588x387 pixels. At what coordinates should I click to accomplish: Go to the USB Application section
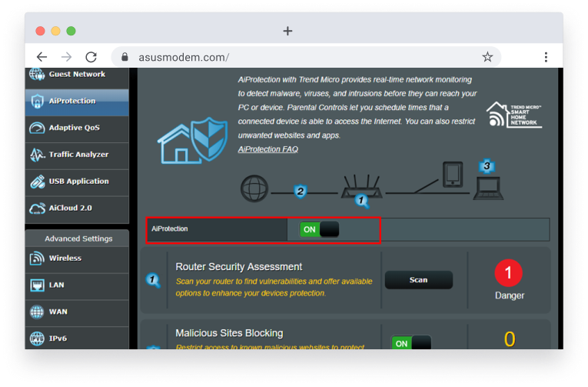[x=77, y=182]
